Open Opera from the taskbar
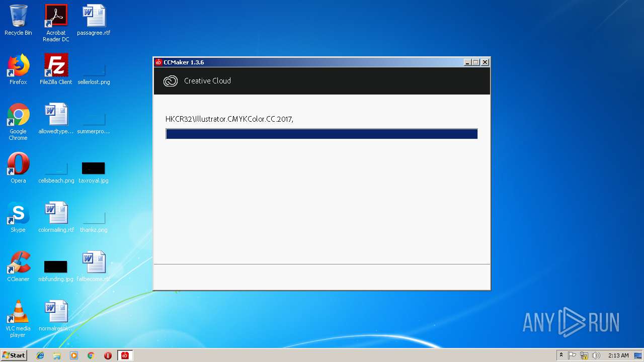The height and width of the screenshot is (362, 644). (108, 355)
